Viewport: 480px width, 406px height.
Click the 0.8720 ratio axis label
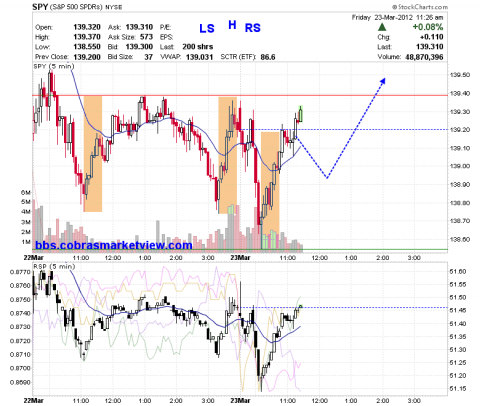click(20, 341)
